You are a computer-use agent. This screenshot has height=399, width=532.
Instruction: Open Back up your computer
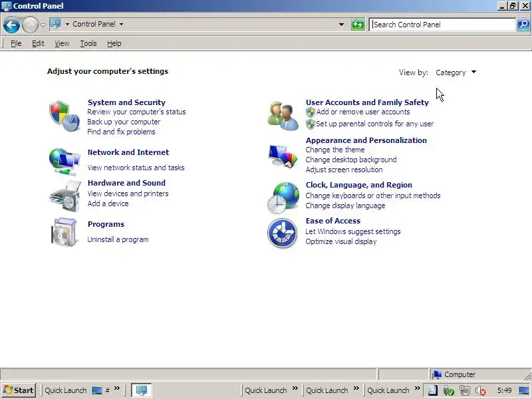[x=124, y=122]
